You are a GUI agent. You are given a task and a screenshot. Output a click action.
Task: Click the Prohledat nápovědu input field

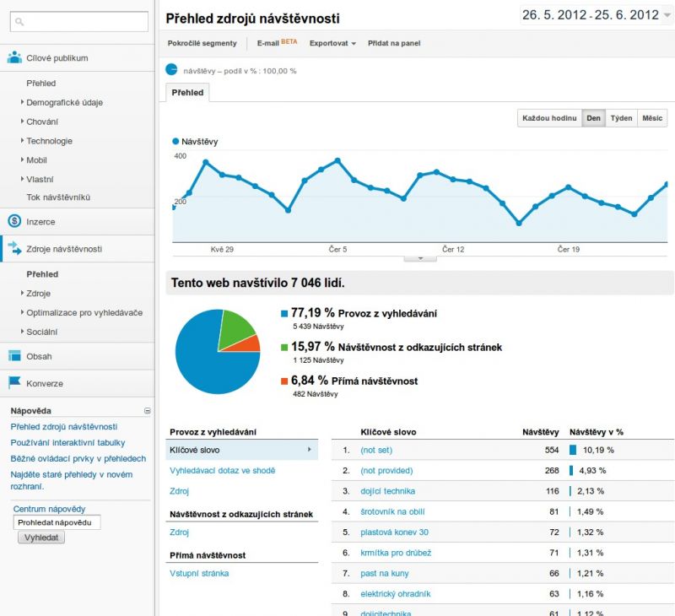[x=57, y=522]
